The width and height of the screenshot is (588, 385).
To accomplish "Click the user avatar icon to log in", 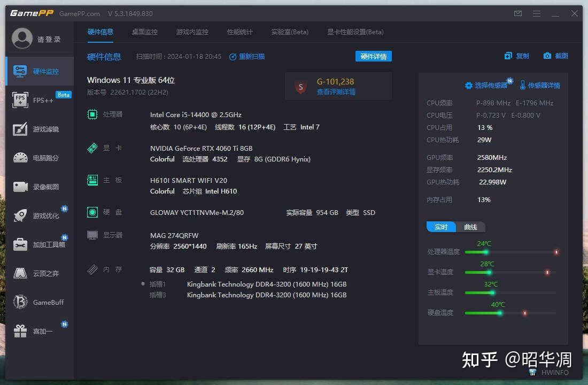I will [x=22, y=38].
